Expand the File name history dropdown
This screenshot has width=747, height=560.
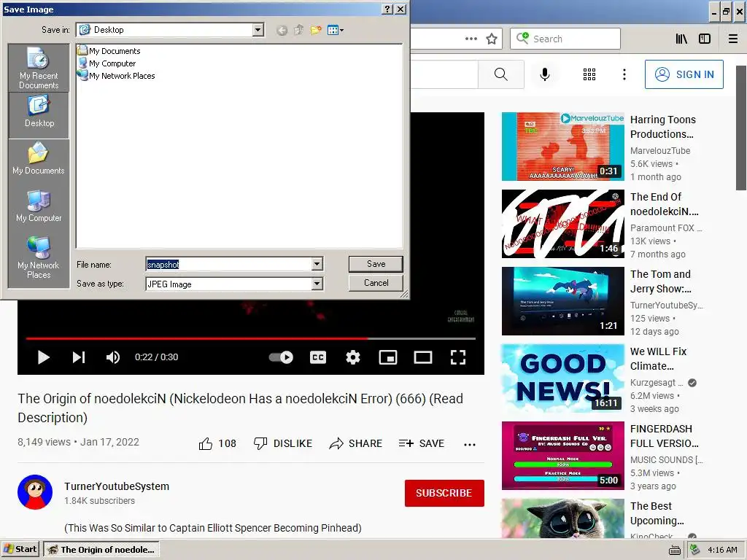pyautogui.click(x=317, y=264)
